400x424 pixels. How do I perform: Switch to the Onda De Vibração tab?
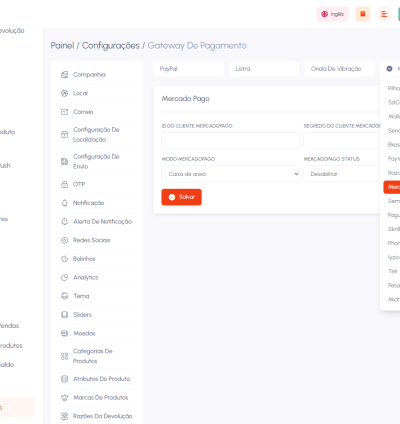coord(340,69)
